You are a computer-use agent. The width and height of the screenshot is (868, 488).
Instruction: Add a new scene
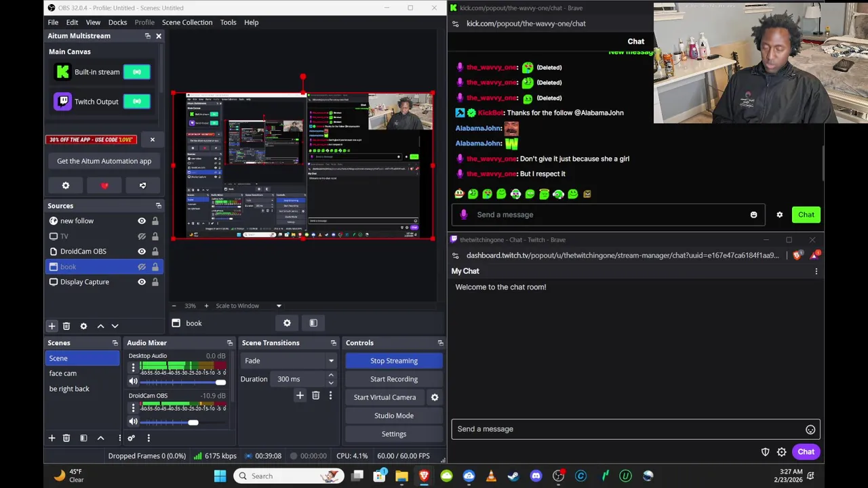(x=52, y=438)
